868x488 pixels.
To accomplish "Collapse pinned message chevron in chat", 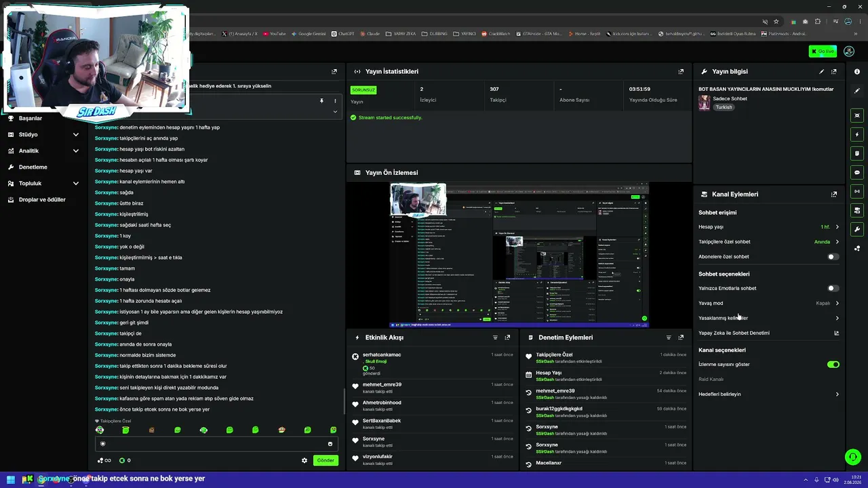I will pyautogui.click(x=334, y=111).
